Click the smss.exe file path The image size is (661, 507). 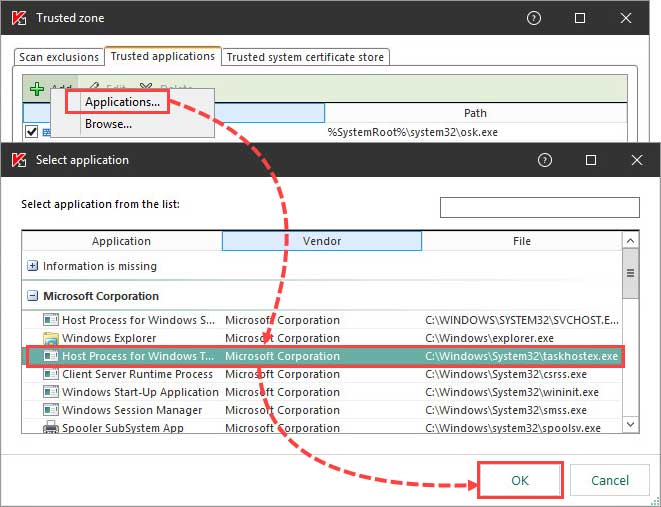tap(506, 410)
